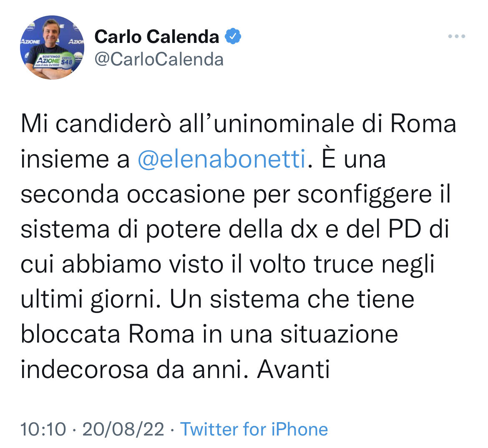This screenshot has width=488, height=448.
Task: Click the word 'Avanti' ending the tweet
Action: click(x=293, y=370)
